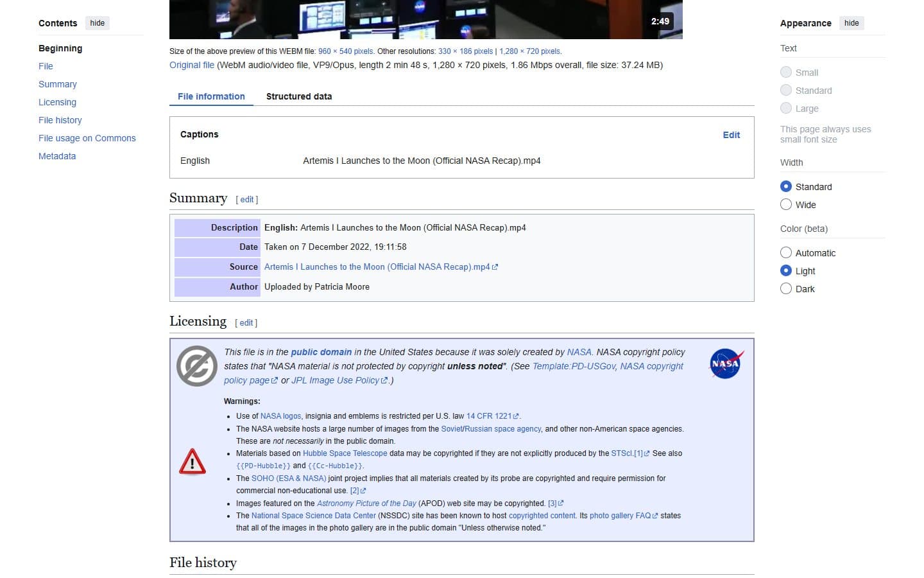
Task: Select the Large text size option
Action: point(786,108)
